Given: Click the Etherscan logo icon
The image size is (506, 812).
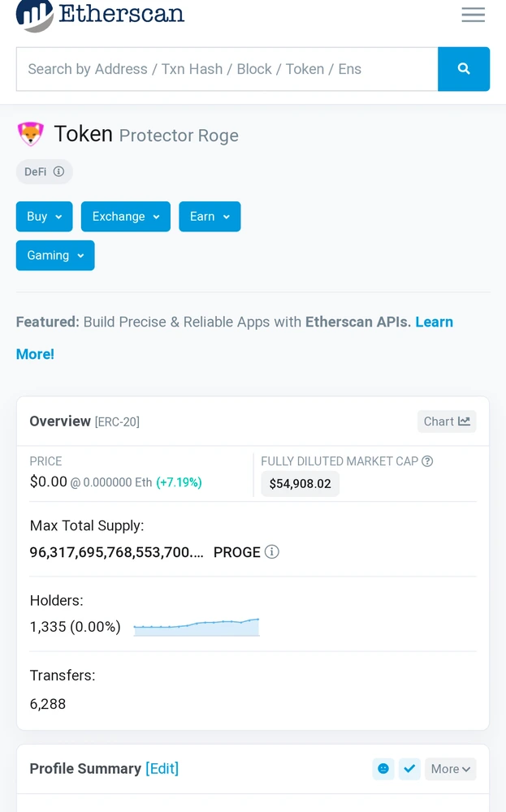Looking at the screenshot, I should point(34,15).
